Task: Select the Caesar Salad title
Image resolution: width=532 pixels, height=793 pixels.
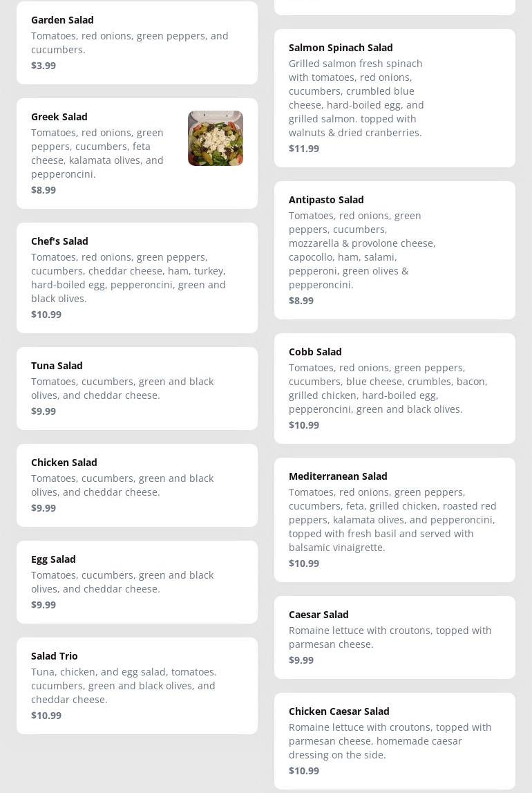Action: [x=319, y=615]
